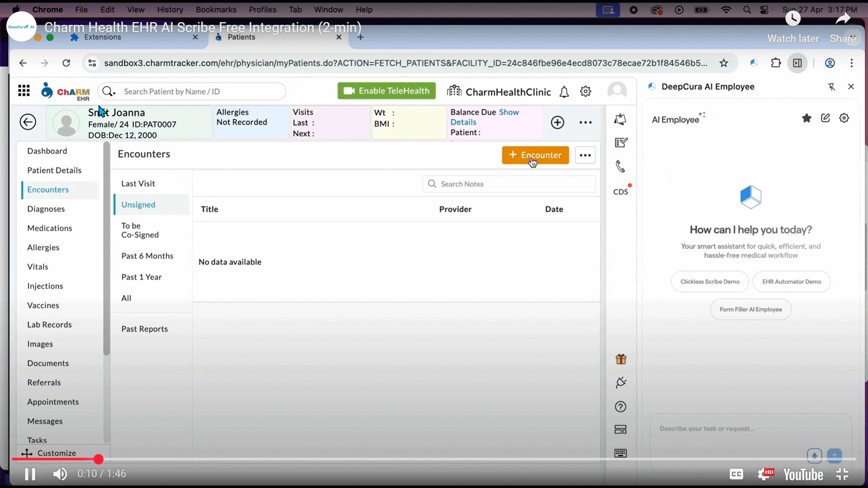The width and height of the screenshot is (868, 488).
Task: Click the send arrow in DeepCura input
Action: [834, 455]
